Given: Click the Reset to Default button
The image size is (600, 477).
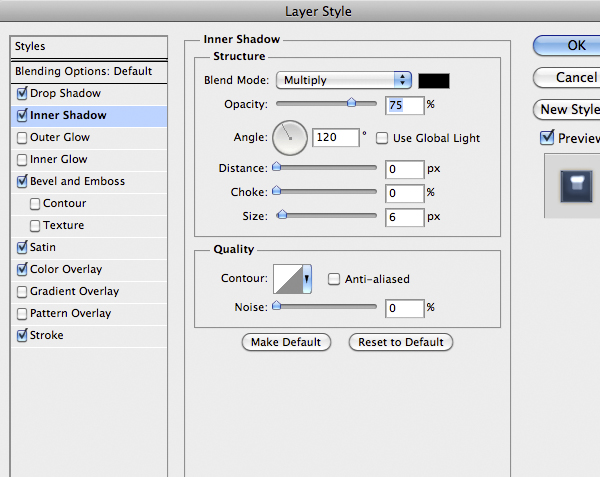Looking at the screenshot, I should (x=401, y=342).
